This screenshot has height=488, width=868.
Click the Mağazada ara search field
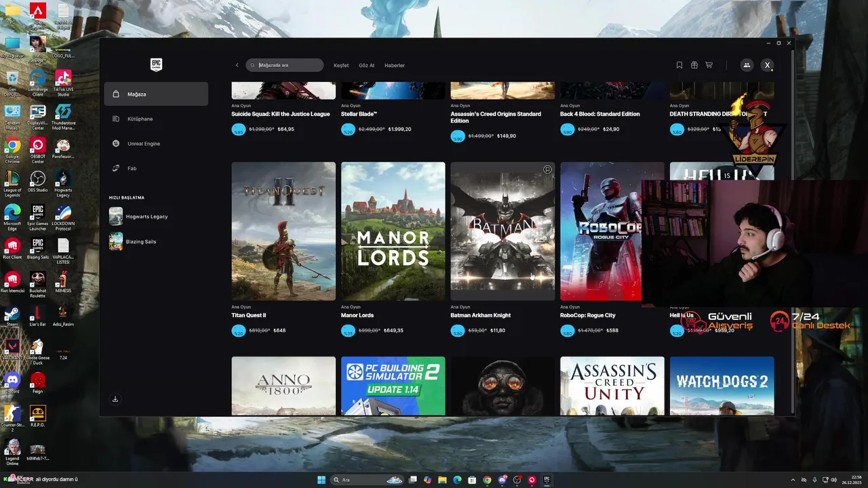[x=285, y=65]
